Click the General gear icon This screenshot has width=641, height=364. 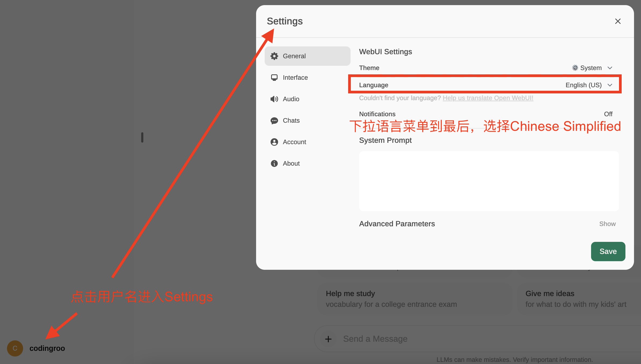[x=274, y=56]
